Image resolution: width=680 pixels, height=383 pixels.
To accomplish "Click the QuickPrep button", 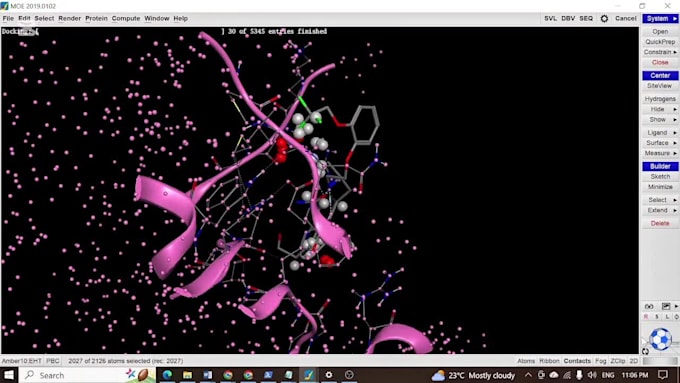I will click(x=660, y=42).
